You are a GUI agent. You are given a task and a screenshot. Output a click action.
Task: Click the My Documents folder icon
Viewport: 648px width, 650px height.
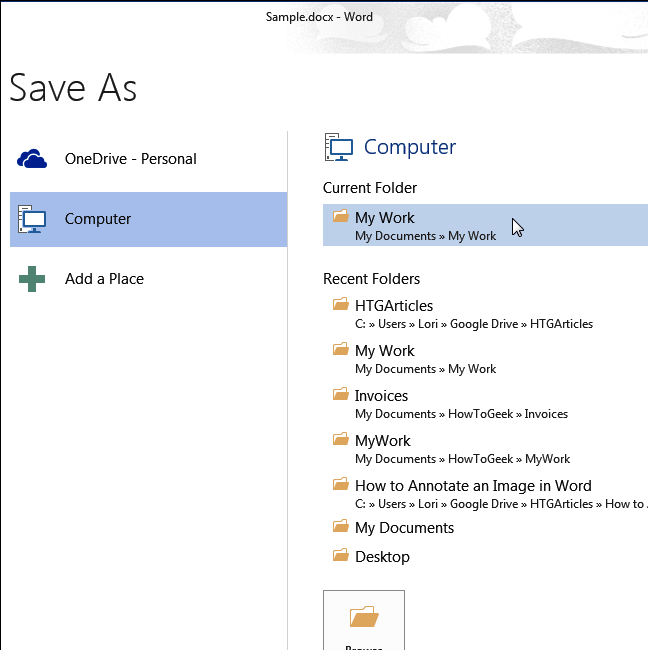click(341, 526)
